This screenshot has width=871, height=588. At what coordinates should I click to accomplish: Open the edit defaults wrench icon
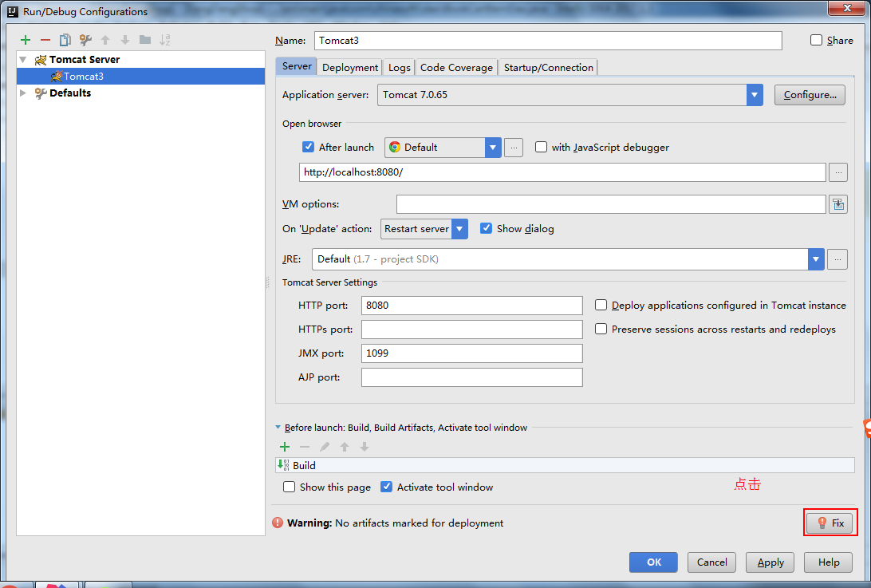(85, 39)
